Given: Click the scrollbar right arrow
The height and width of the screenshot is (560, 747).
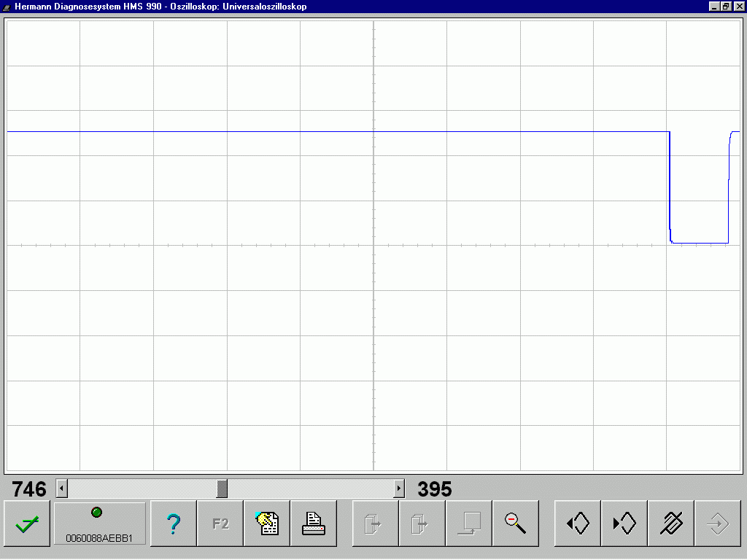Looking at the screenshot, I should [399, 489].
